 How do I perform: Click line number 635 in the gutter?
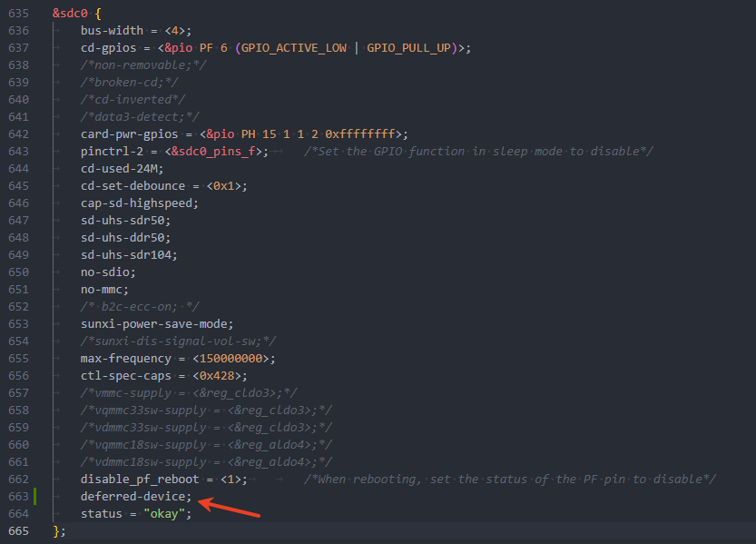[x=18, y=14]
